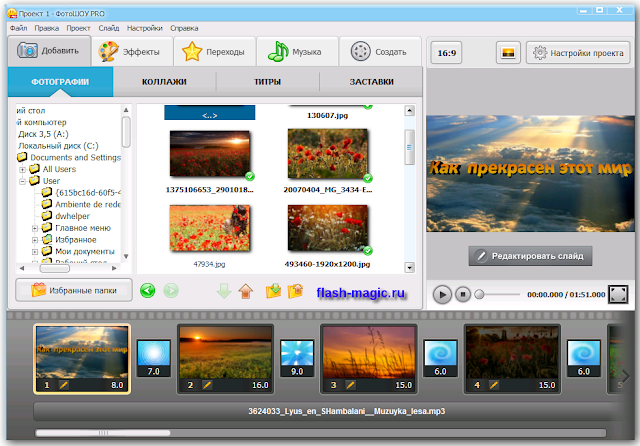
Task: Edit slide 2 via pencil icon
Action: point(207,385)
